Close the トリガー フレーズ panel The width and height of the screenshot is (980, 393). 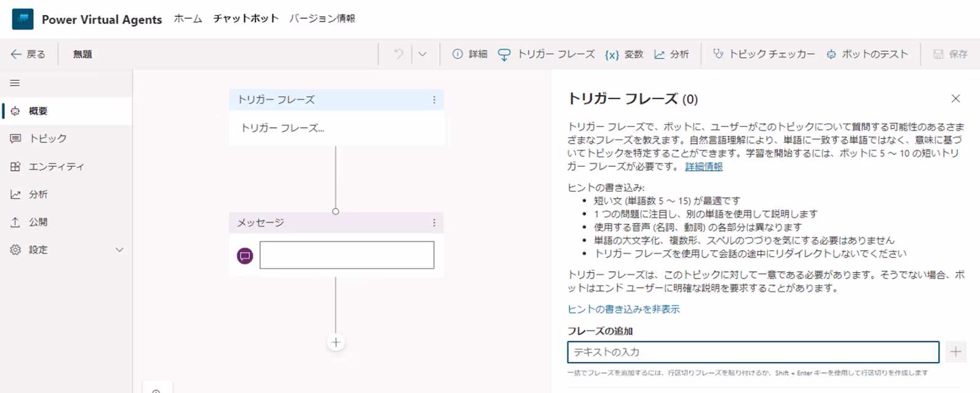point(956,98)
